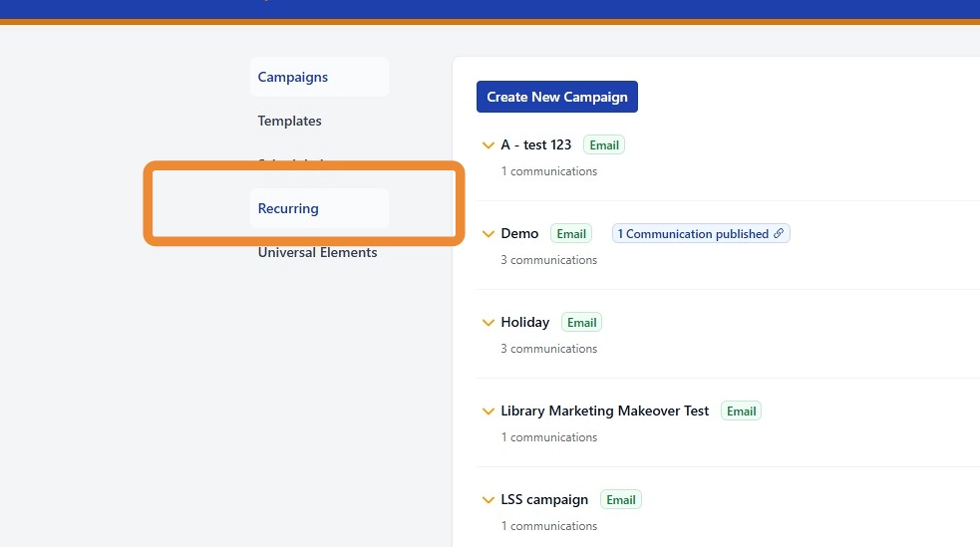Click the Create New Campaign button
The image size is (980, 547).
coord(557,97)
